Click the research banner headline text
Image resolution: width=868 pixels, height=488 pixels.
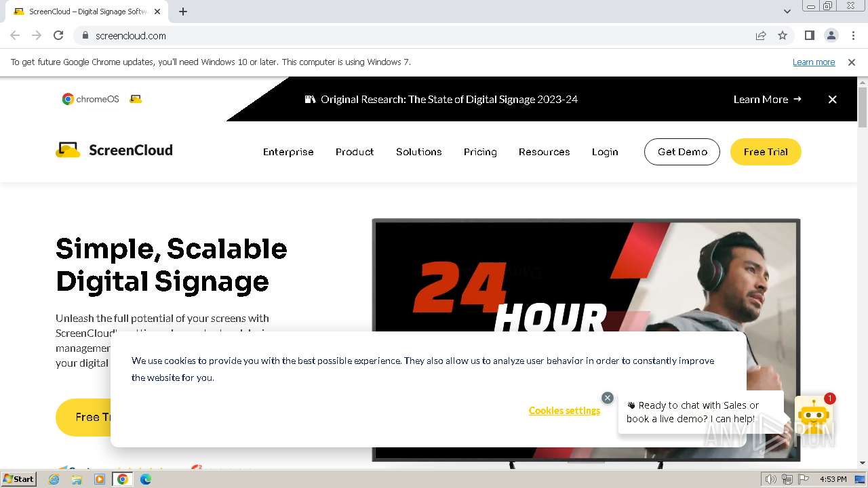(449, 99)
